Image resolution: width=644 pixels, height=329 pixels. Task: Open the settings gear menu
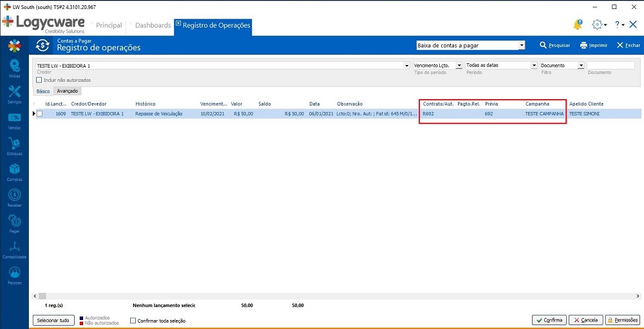click(599, 24)
